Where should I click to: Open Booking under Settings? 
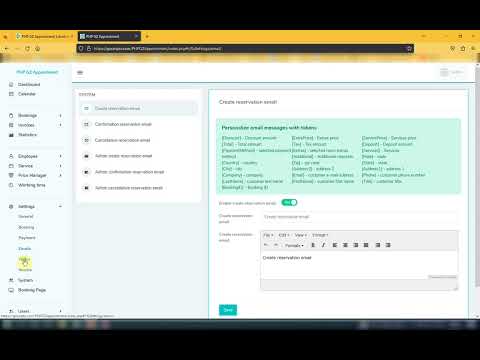point(26,227)
